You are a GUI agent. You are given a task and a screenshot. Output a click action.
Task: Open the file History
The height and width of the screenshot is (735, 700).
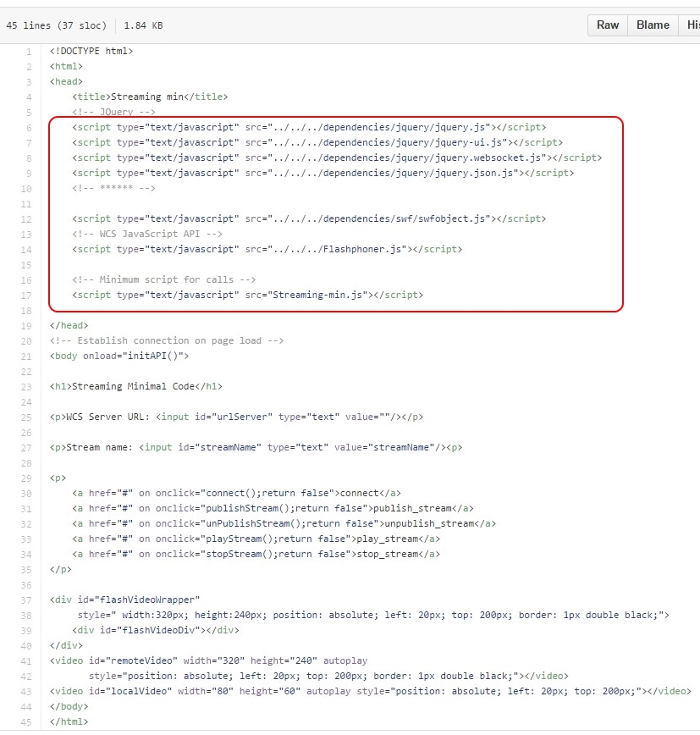pyautogui.click(x=692, y=25)
